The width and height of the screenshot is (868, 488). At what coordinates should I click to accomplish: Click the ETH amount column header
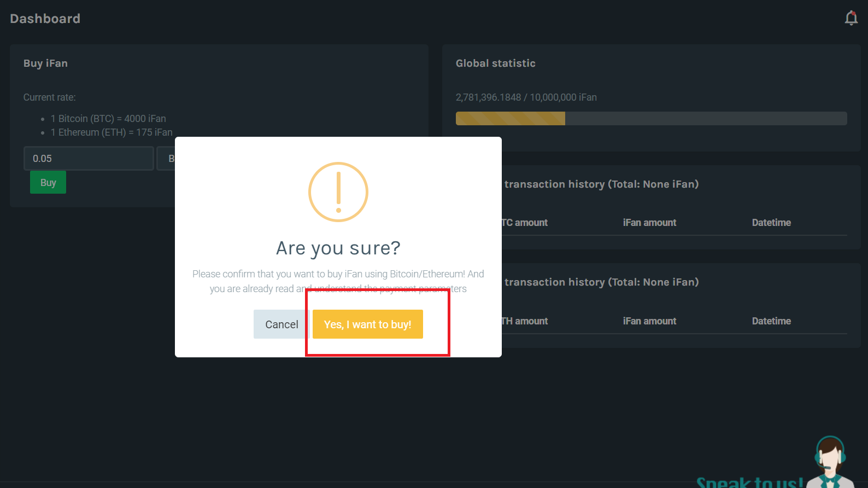pos(525,321)
